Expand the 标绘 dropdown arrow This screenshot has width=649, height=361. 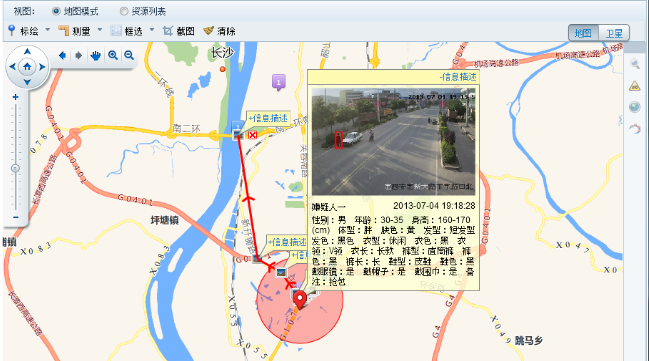coord(47,30)
